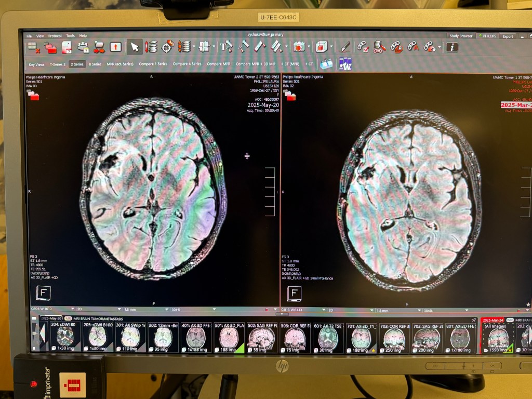Switch to the Key Views layout
The width and height of the screenshot is (532, 399).
point(36,64)
